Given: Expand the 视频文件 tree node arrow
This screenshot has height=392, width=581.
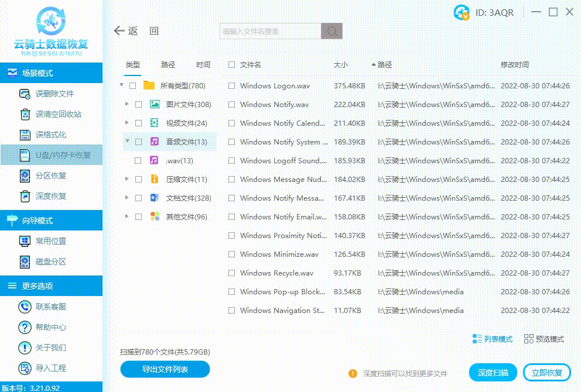Looking at the screenshot, I should click(127, 122).
